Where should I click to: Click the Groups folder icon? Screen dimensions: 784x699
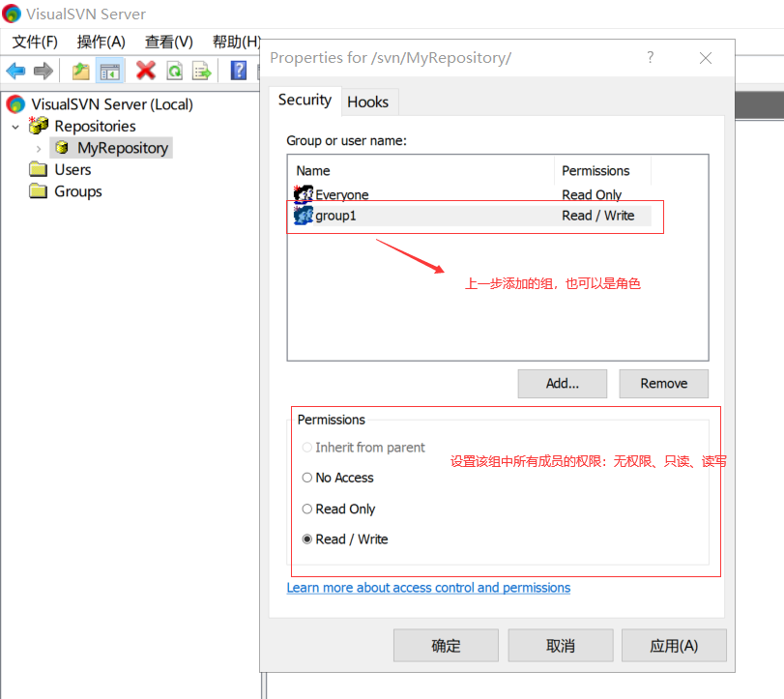pos(38,190)
